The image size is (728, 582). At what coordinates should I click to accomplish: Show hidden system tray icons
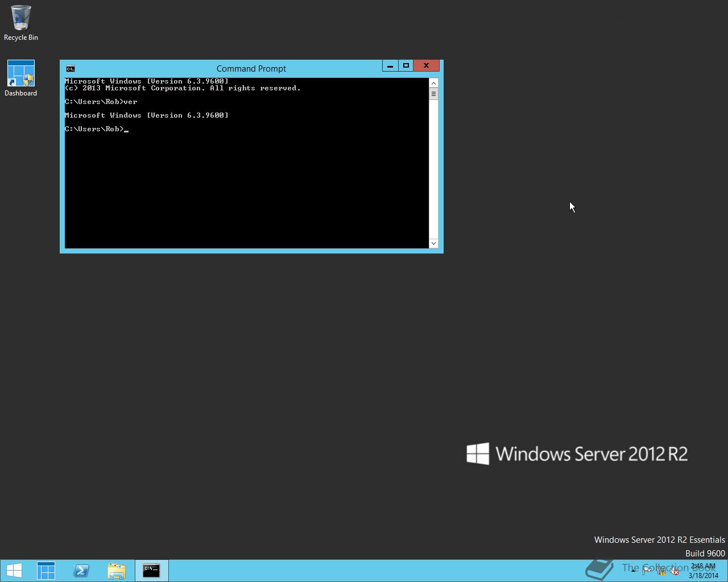[x=633, y=571]
